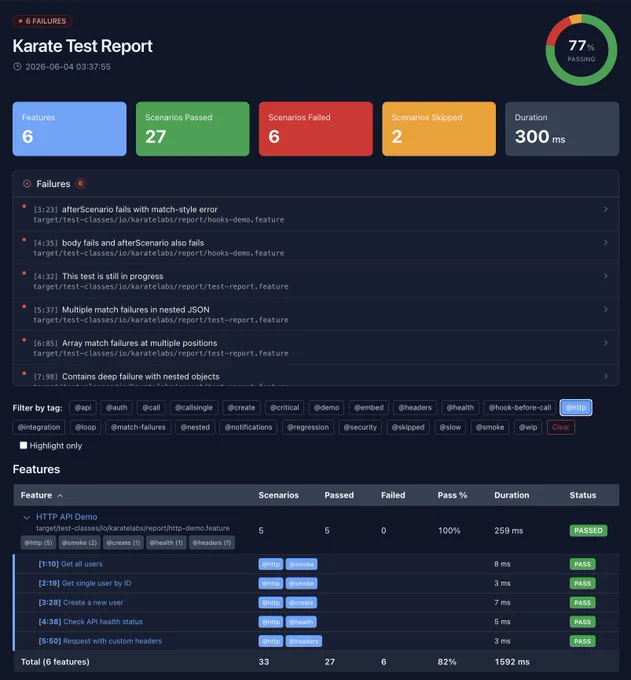
Task: Toggle the @notifications tag filter
Action: [x=248, y=427]
